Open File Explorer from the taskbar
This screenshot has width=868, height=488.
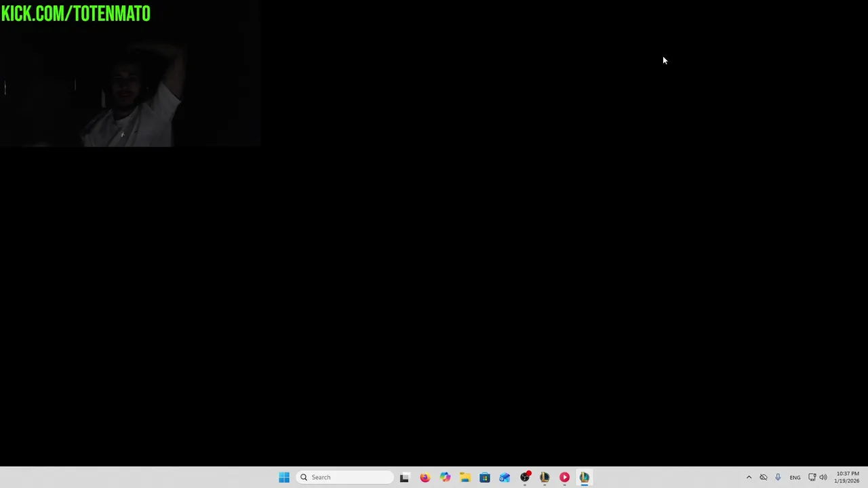(465, 477)
